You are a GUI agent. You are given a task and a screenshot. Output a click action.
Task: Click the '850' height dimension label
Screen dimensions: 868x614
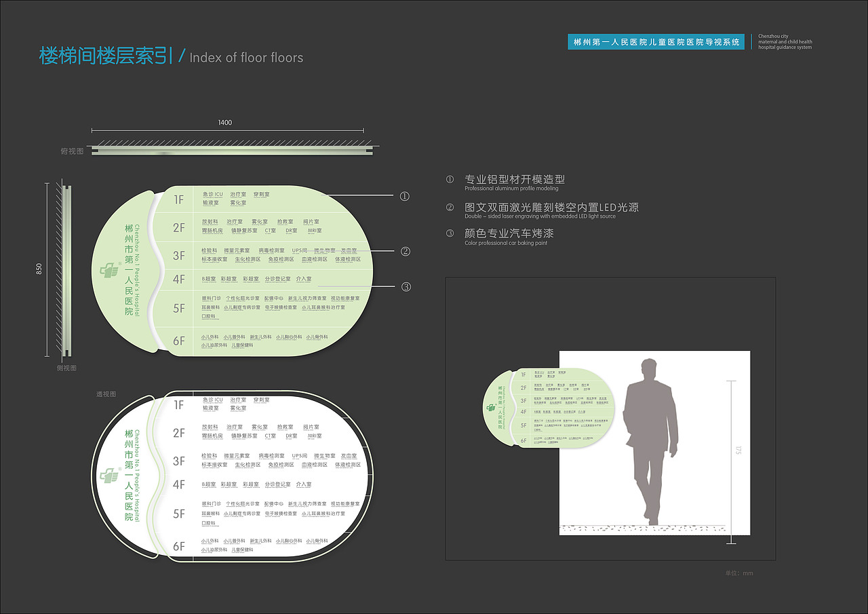[39, 269]
